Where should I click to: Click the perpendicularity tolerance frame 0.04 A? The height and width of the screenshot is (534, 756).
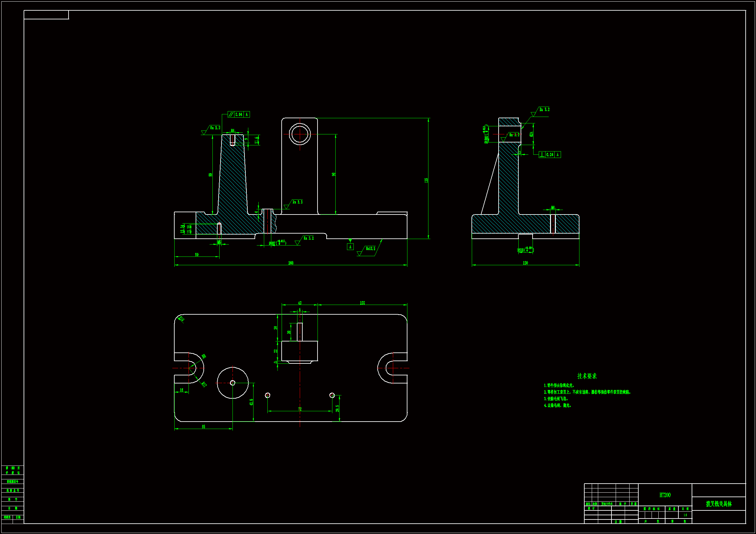[x=550, y=155]
